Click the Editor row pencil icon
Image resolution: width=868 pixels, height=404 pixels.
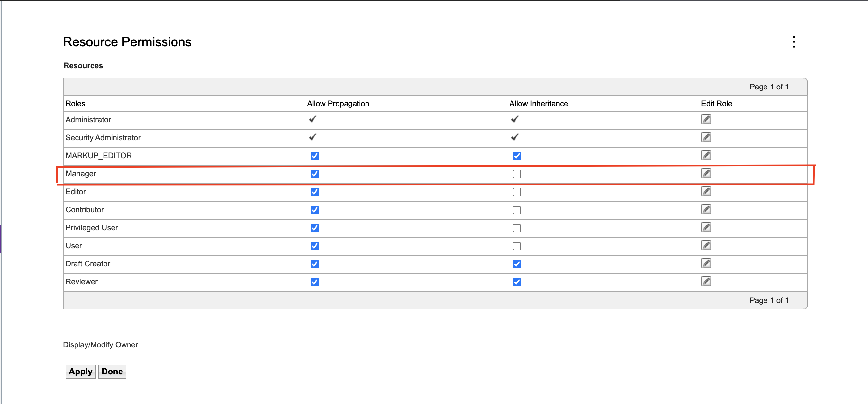[x=706, y=191]
